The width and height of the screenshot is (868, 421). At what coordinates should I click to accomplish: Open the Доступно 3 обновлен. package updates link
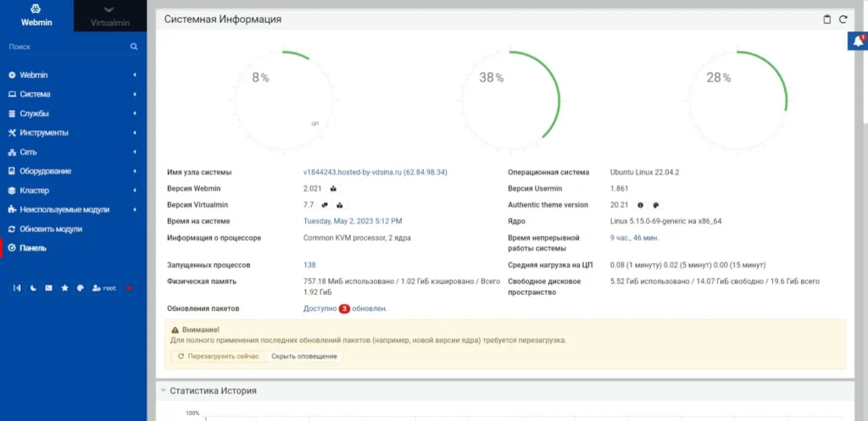(x=346, y=308)
